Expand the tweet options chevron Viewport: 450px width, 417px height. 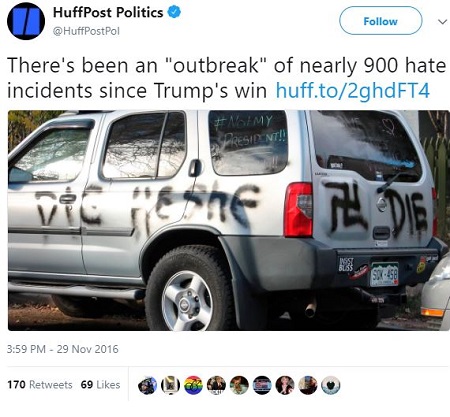(442, 22)
